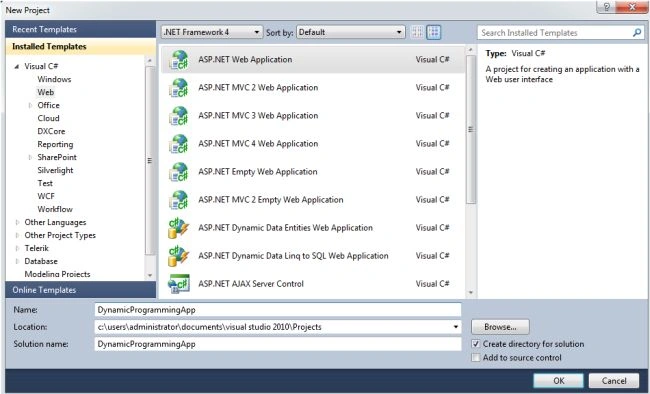Select the Installed Templates section

[80, 46]
